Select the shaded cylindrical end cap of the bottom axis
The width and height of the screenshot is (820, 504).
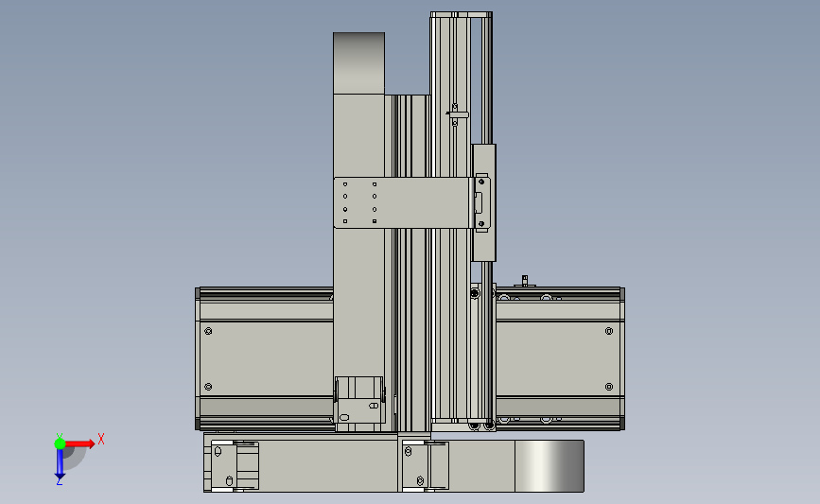(550, 466)
